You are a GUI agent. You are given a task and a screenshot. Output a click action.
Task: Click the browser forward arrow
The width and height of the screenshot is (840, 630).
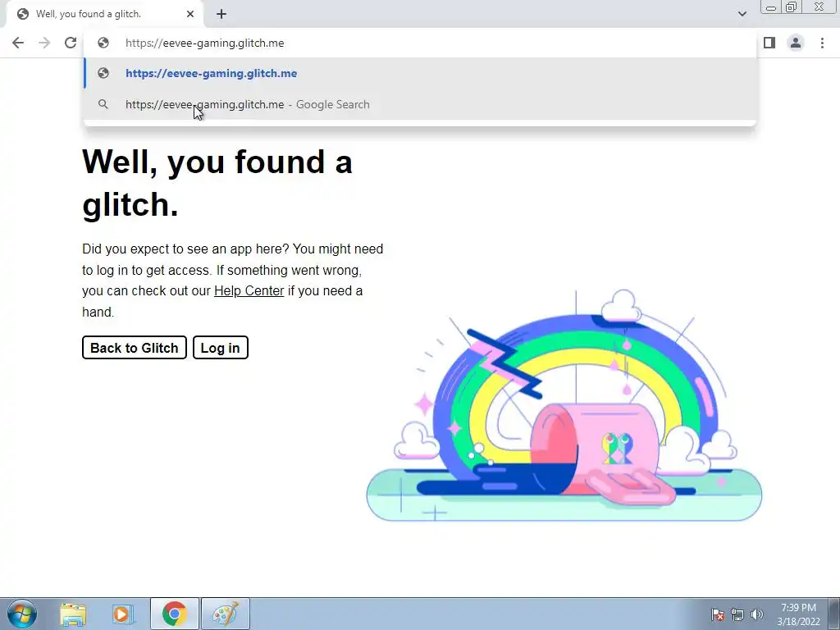[44, 43]
